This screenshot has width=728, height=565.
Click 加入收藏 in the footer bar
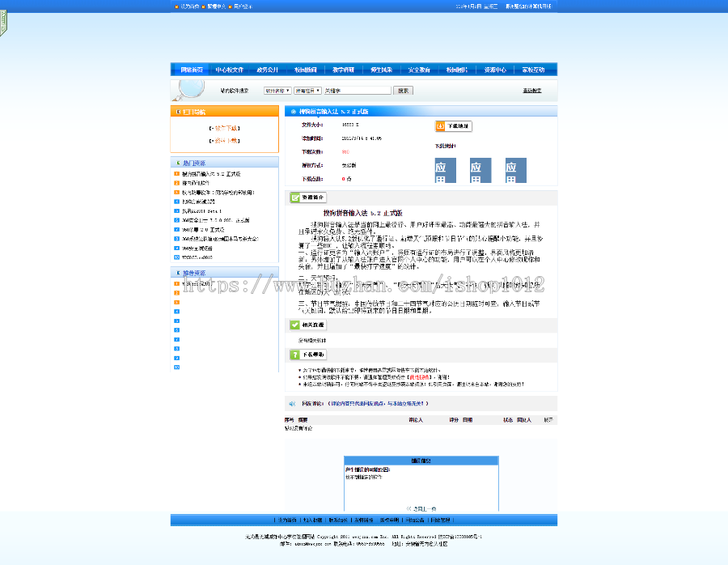312,520
